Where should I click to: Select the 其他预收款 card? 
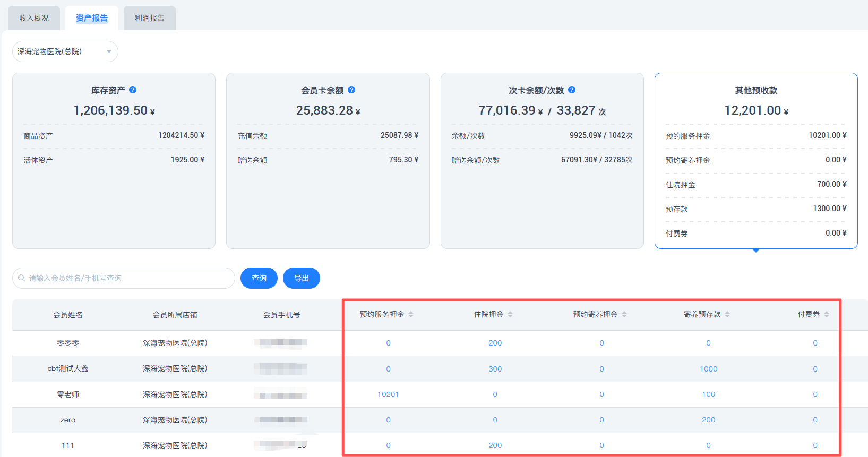(x=755, y=160)
